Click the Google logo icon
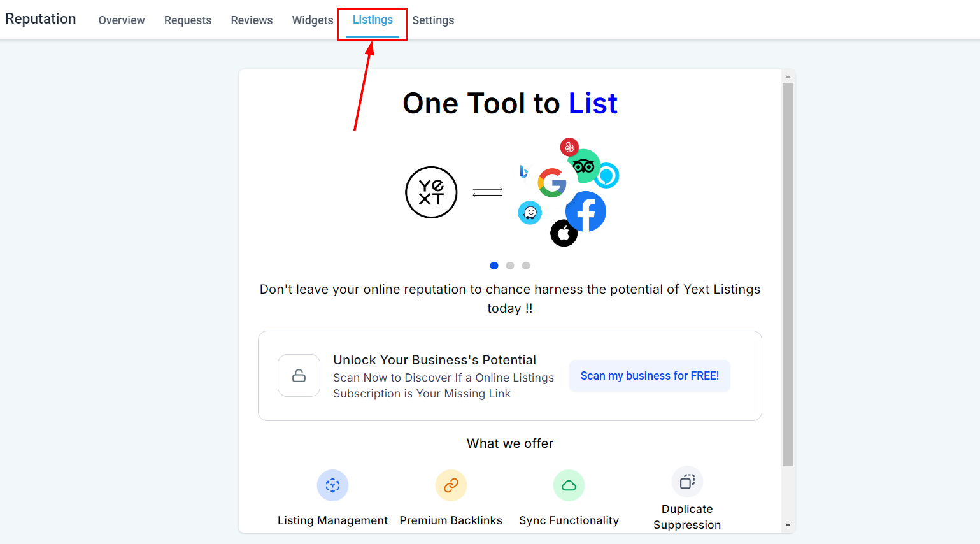The height and width of the screenshot is (544, 980). click(552, 183)
